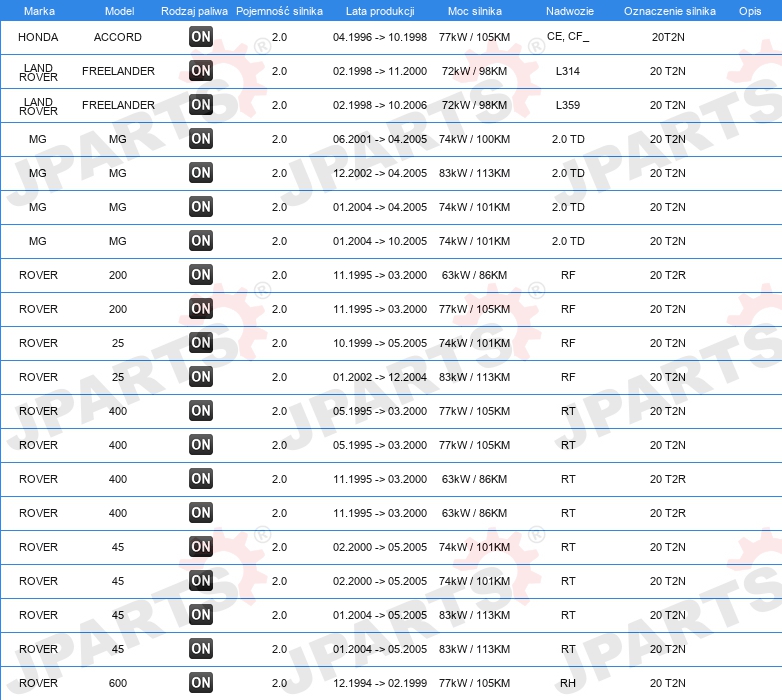782x700 pixels.
Task: Select ON icon in Rover 25 10.1999 row
Action: 201,343
